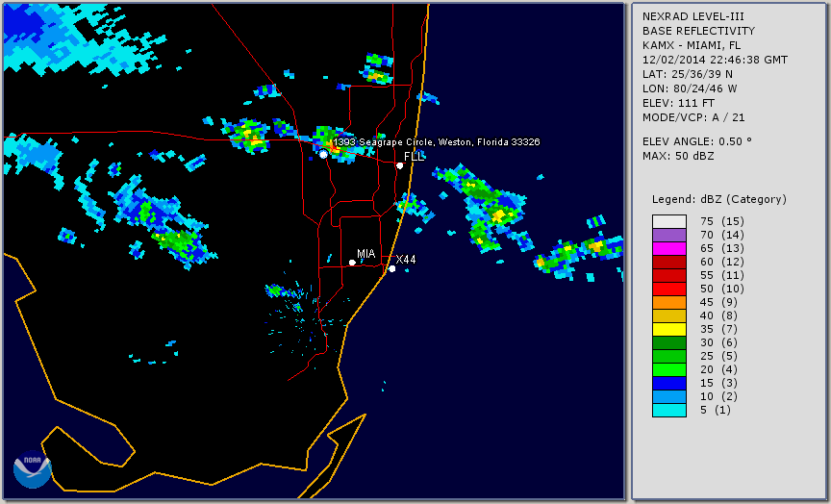Select the 50 dBZ bright red swatch
831x504 pixels.
(x=668, y=289)
